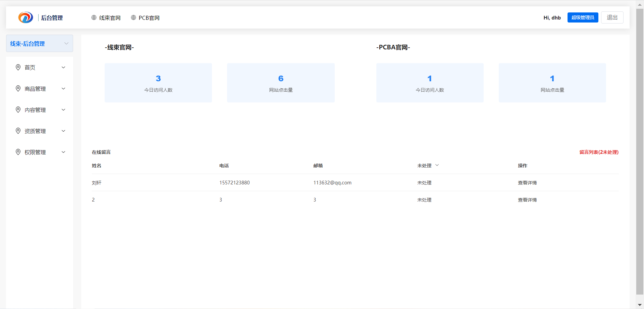
Task: Select 权限管理 in the sidebar menu
Action: (x=40, y=152)
